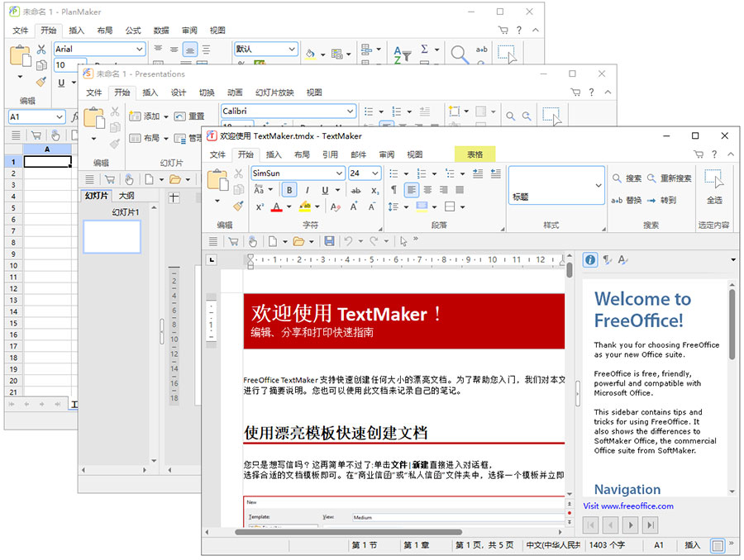Click the shopping cart icon in TextMaker quick toolbar
The width and height of the screenshot is (744, 560).
tap(233, 241)
